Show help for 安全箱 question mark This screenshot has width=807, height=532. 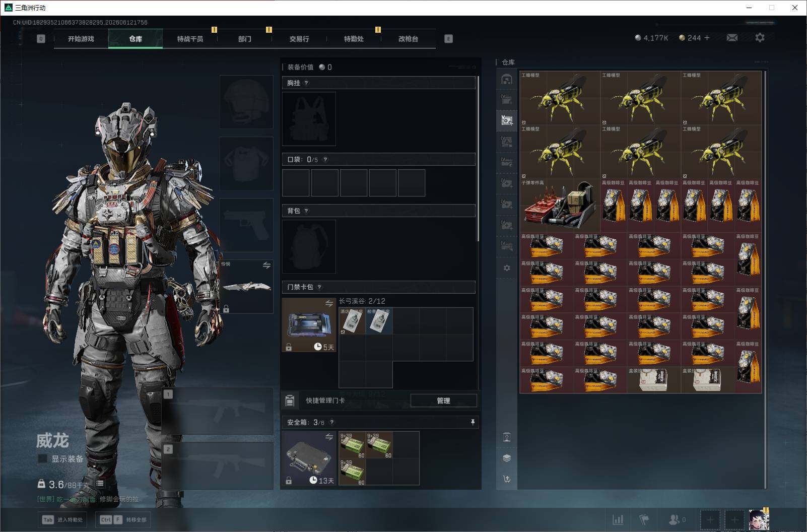331,423
